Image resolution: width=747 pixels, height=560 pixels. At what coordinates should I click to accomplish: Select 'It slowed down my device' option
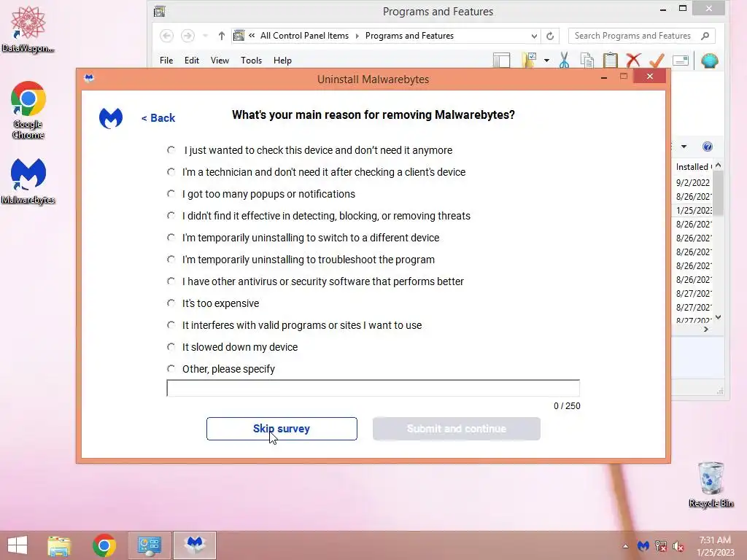(171, 347)
